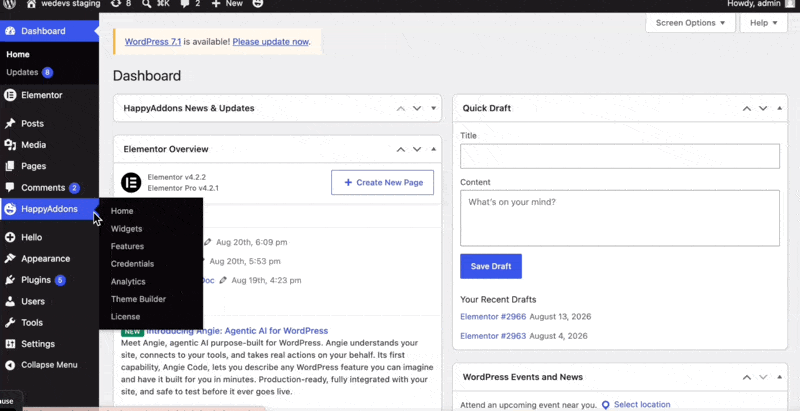Viewport: 800px width, 411px height.
Task: Click the Create New Page button
Action: point(383,183)
